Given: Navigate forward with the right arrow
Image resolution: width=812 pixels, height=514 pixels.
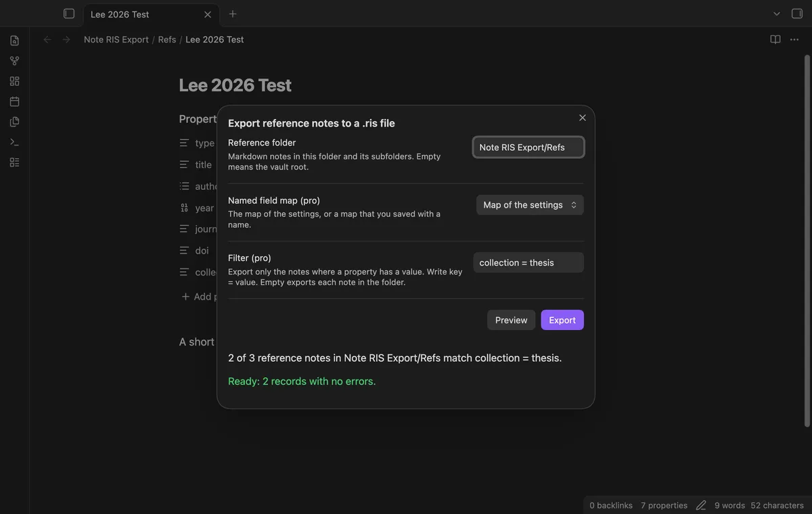Looking at the screenshot, I should click(66, 40).
